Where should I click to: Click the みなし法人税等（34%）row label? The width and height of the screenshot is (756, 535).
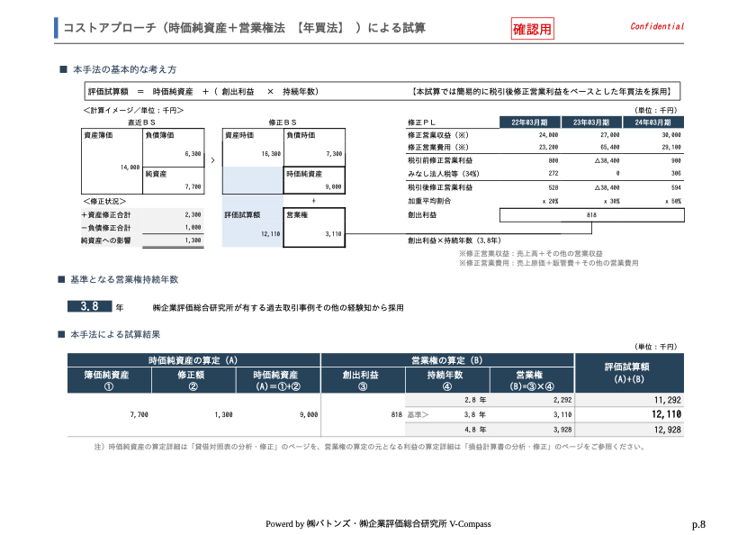point(443,174)
